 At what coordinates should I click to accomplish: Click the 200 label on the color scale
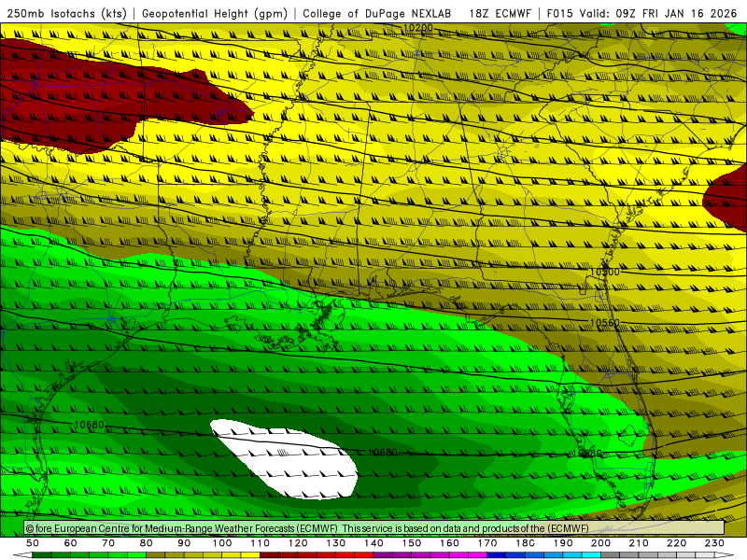(x=600, y=543)
